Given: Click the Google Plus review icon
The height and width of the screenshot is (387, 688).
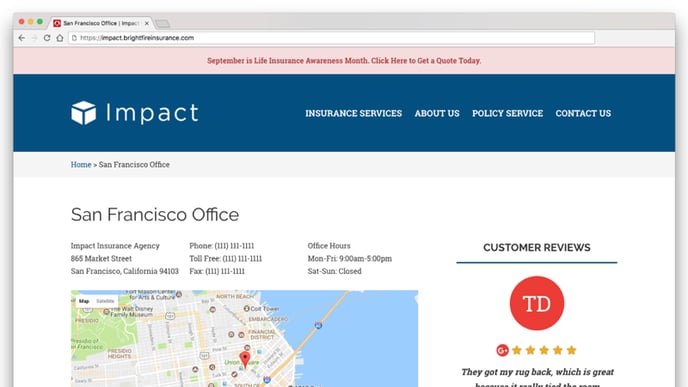Looking at the screenshot, I should (502, 350).
